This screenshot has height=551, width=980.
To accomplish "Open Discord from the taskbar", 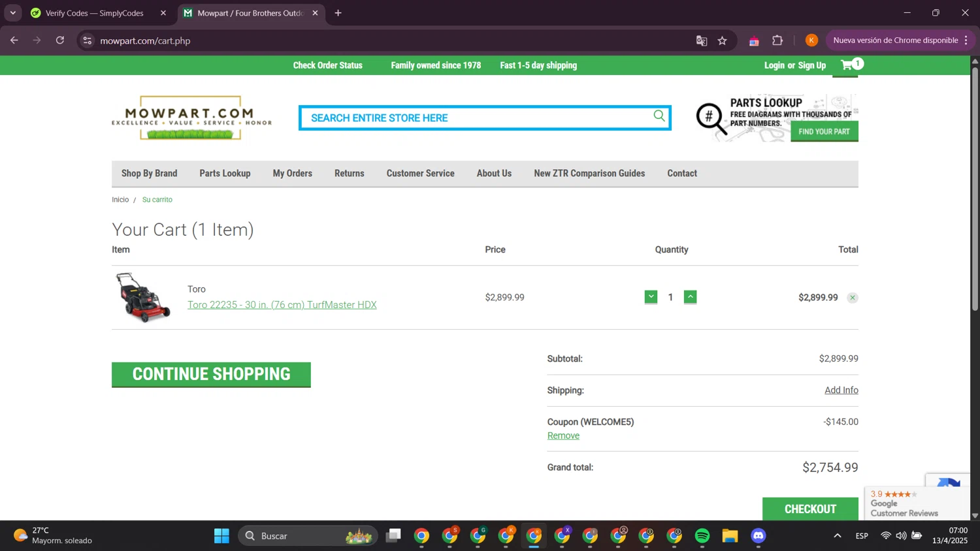I will coord(758,536).
